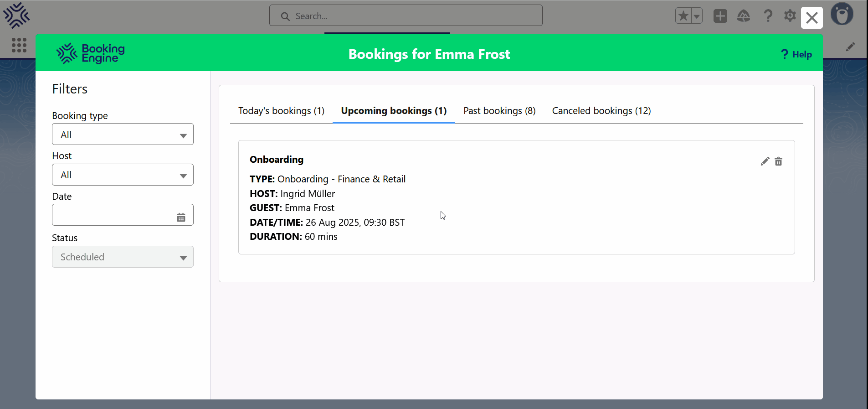Click the Booking Engine logo
The width and height of the screenshot is (868, 409).
[x=90, y=53]
